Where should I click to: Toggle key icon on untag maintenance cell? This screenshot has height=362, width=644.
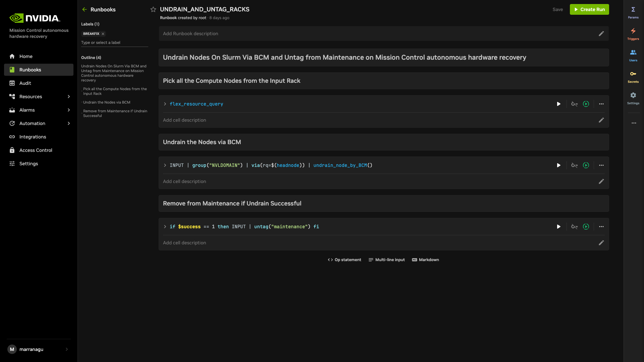point(574,227)
